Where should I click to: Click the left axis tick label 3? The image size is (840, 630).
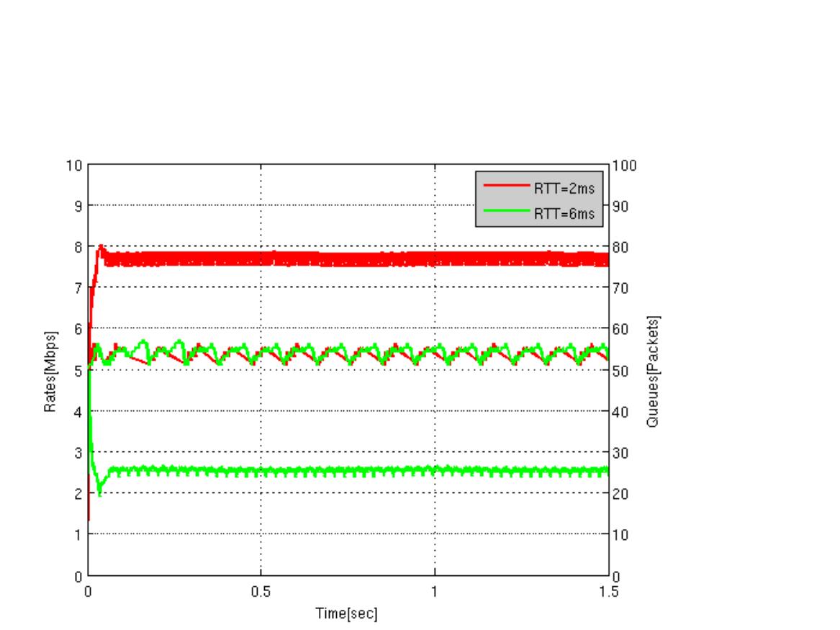tap(78, 453)
